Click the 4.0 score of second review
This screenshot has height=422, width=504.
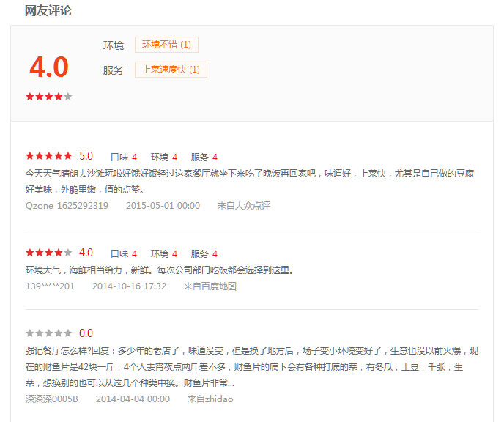[x=86, y=253]
